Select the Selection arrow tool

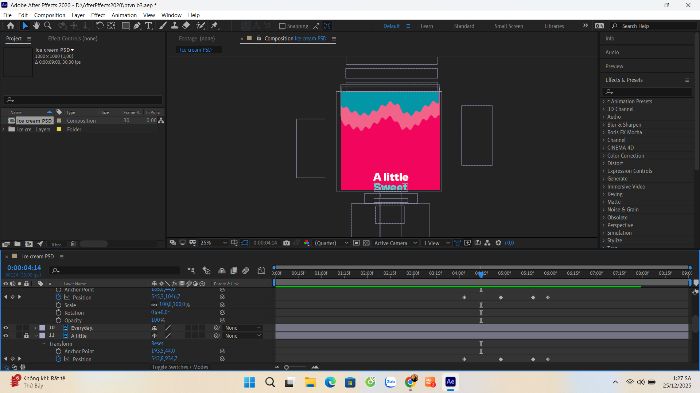click(x=25, y=26)
